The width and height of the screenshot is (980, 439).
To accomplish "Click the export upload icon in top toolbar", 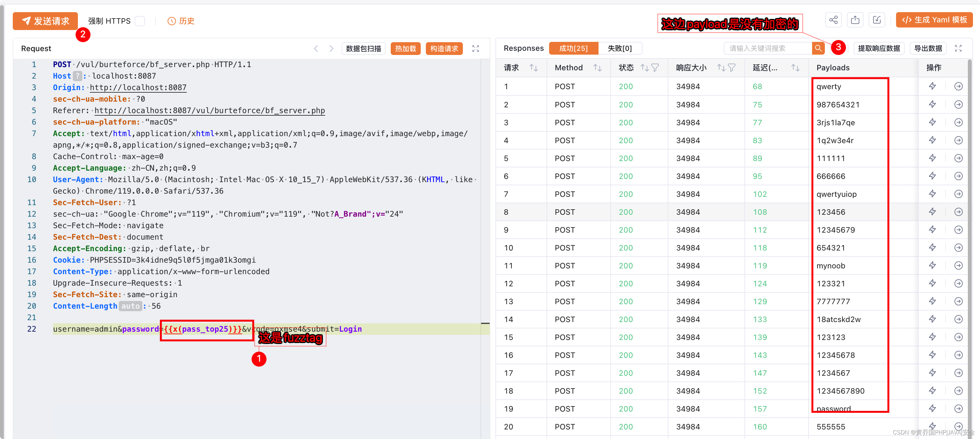I will [855, 20].
